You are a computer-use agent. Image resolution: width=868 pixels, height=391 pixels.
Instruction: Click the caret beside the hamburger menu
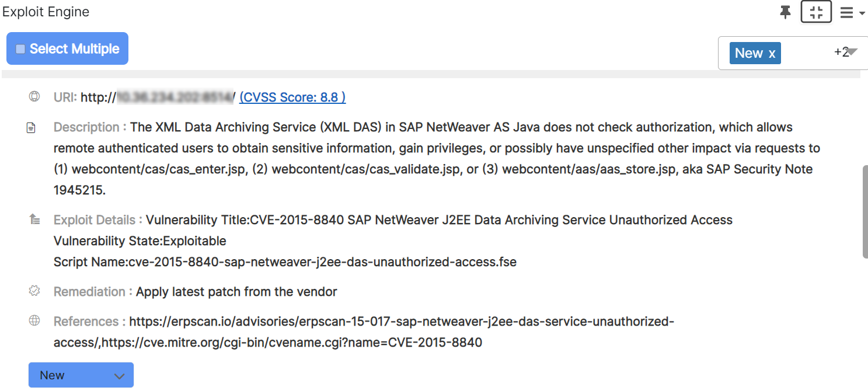[x=862, y=13]
